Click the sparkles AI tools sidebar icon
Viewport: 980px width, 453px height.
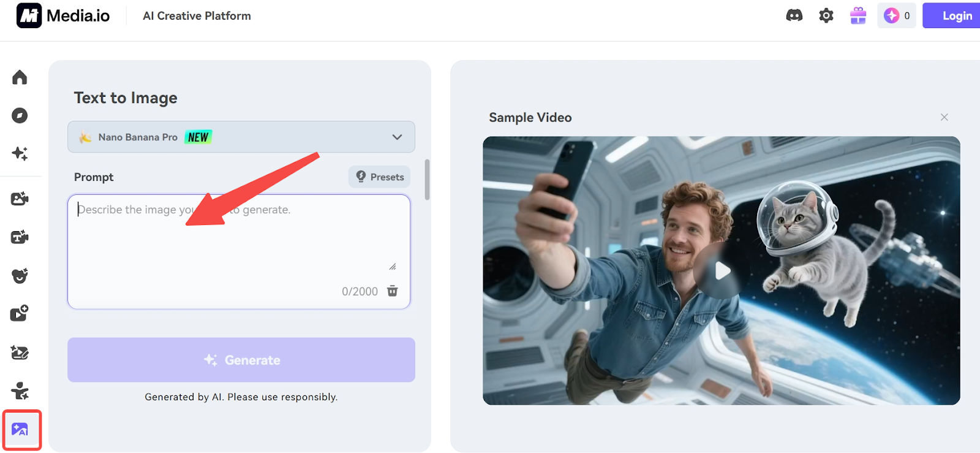point(20,153)
